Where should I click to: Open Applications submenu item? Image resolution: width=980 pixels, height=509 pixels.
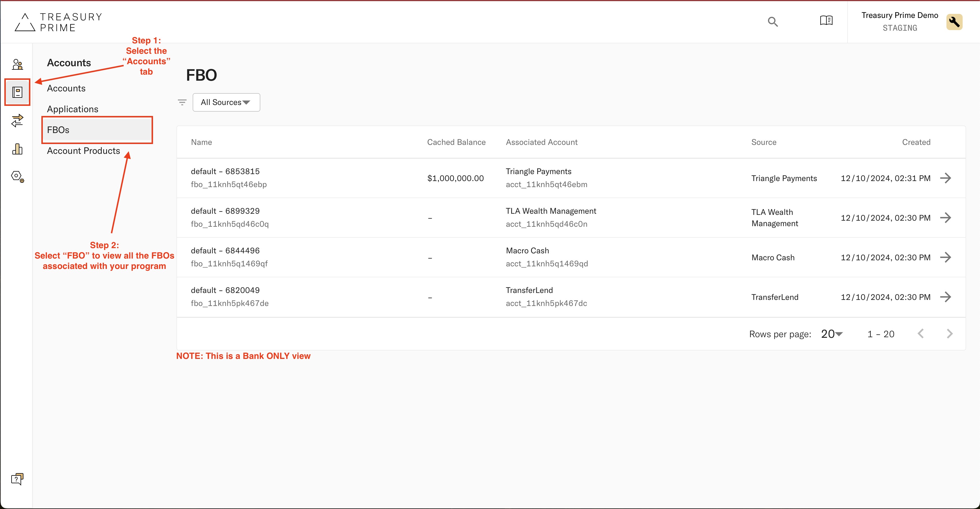tap(73, 109)
